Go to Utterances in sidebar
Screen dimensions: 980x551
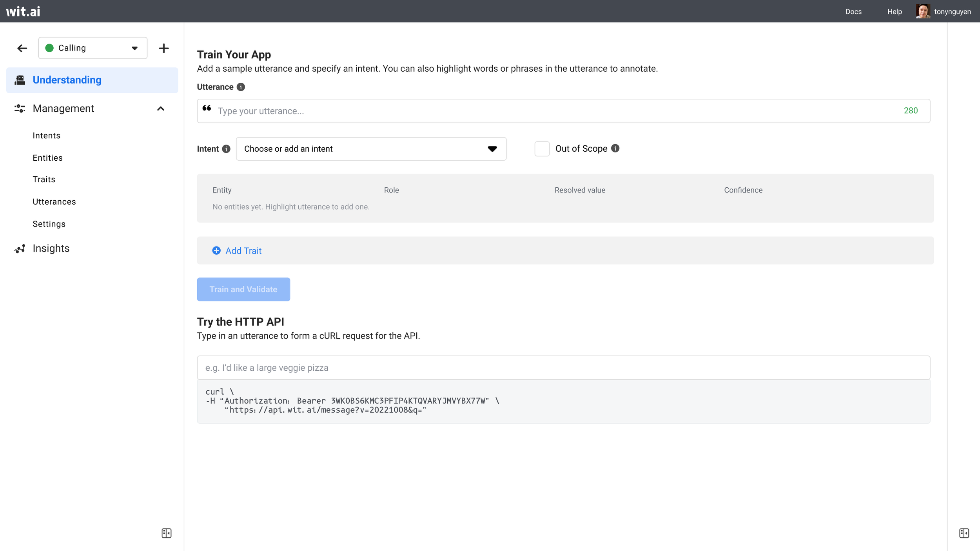[x=54, y=201]
